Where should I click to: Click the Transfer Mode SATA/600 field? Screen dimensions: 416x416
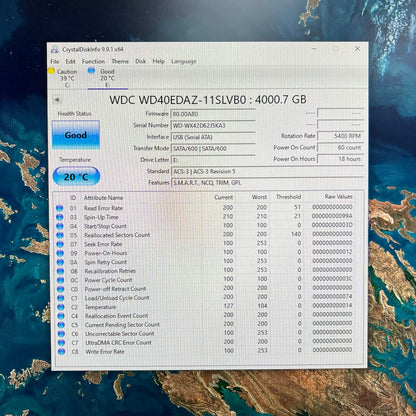point(213,149)
